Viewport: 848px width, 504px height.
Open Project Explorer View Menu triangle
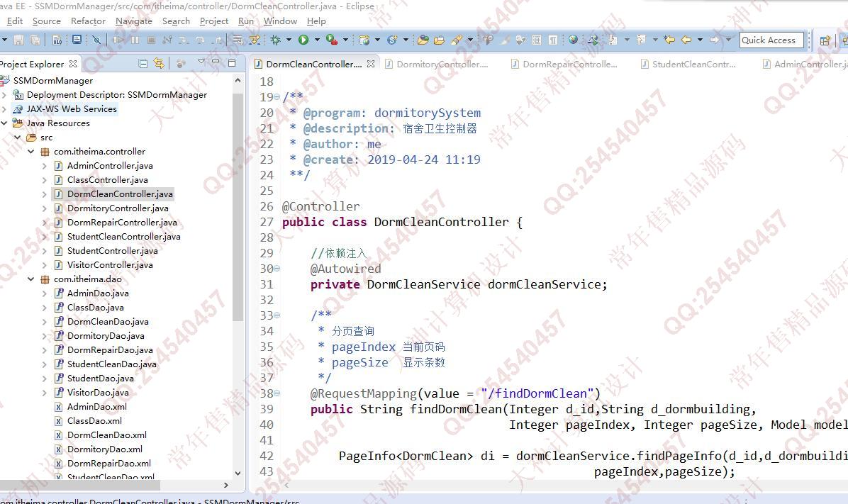(x=201, y=62)
